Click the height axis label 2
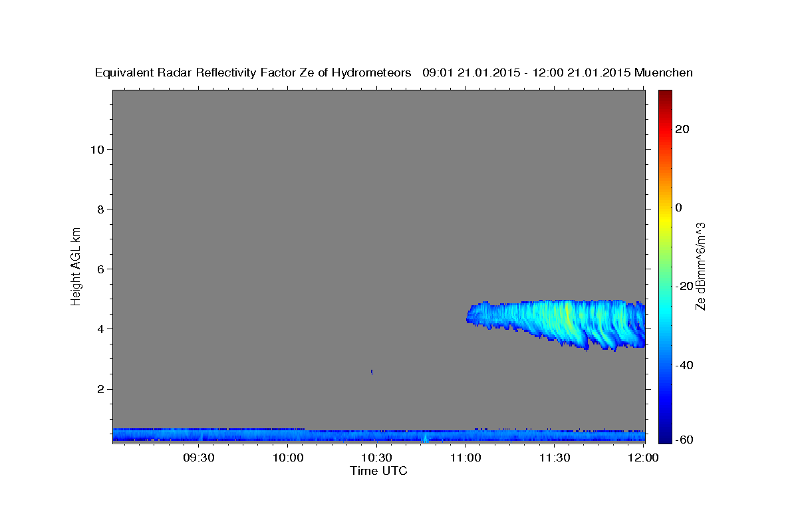798x532 pixels. pyautogui.click(x=101, y=389)
